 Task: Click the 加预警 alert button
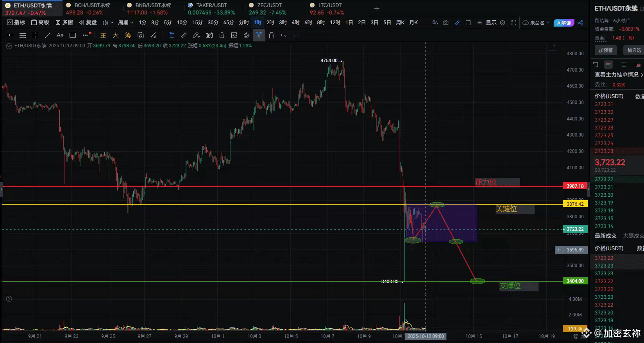pos(606,50)
